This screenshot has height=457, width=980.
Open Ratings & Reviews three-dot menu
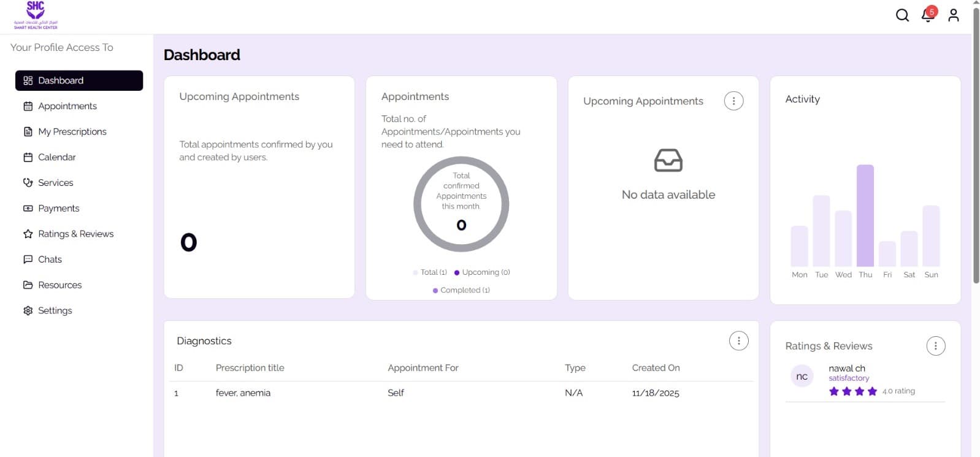(935, 346)
